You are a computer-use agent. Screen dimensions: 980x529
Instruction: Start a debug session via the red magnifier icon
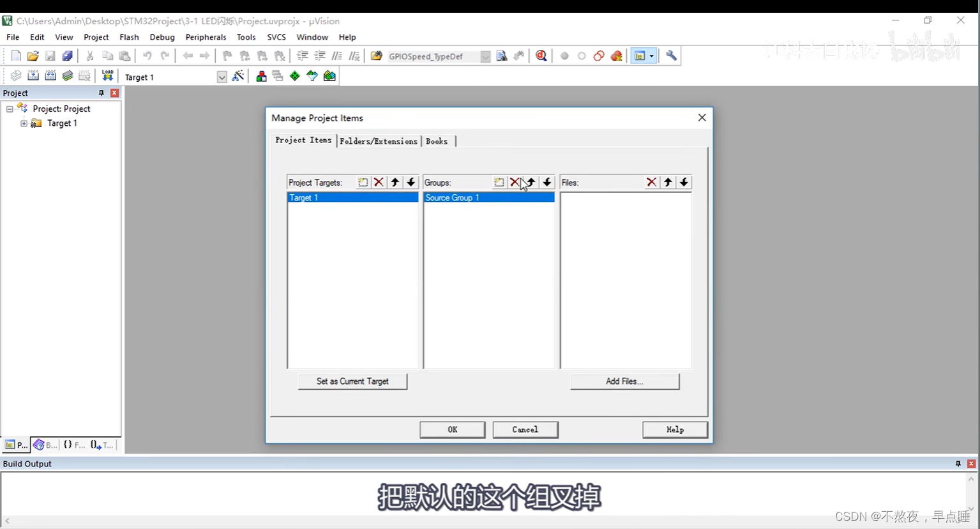(x=541, y=56)
